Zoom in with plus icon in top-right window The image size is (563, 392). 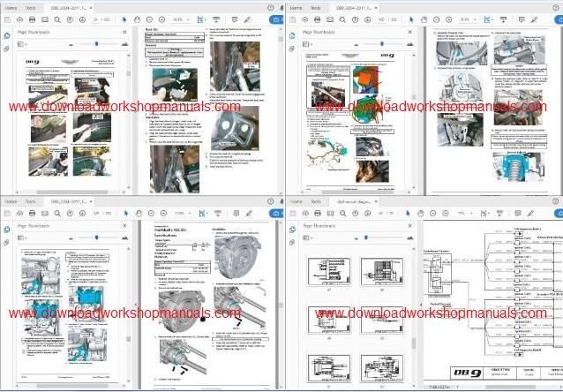point(448,19)
